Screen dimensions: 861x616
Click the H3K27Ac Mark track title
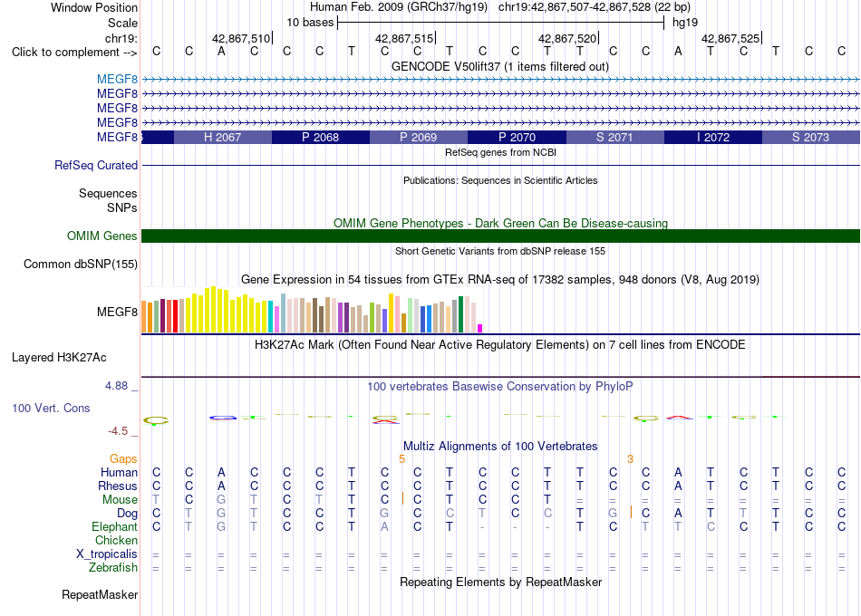click(500, 345)
